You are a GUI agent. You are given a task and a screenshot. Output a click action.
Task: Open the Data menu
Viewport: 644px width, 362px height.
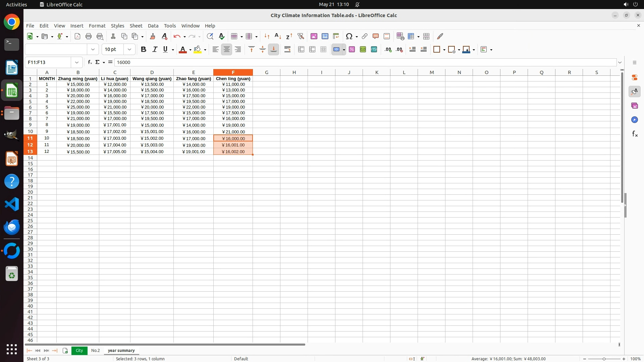tap(153, 26)
